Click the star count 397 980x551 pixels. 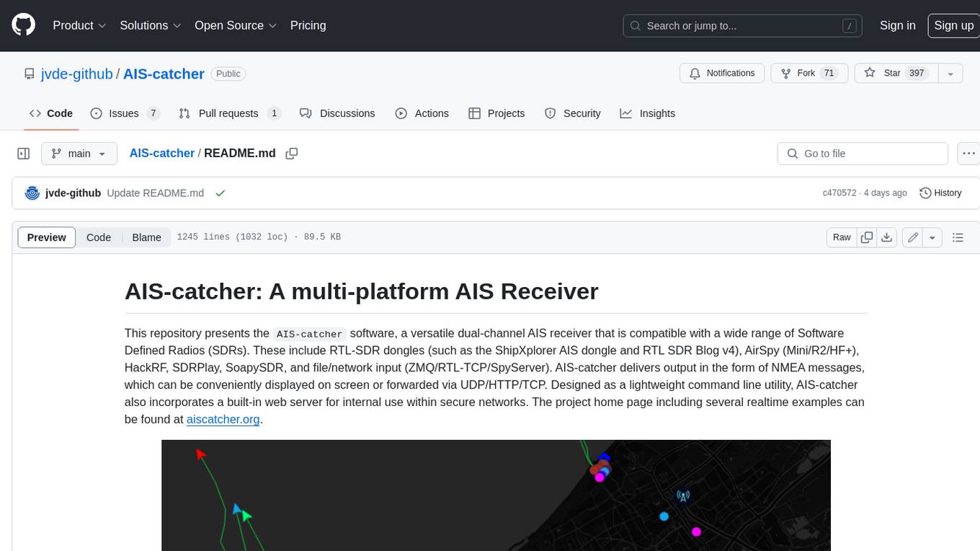point(917,73)
